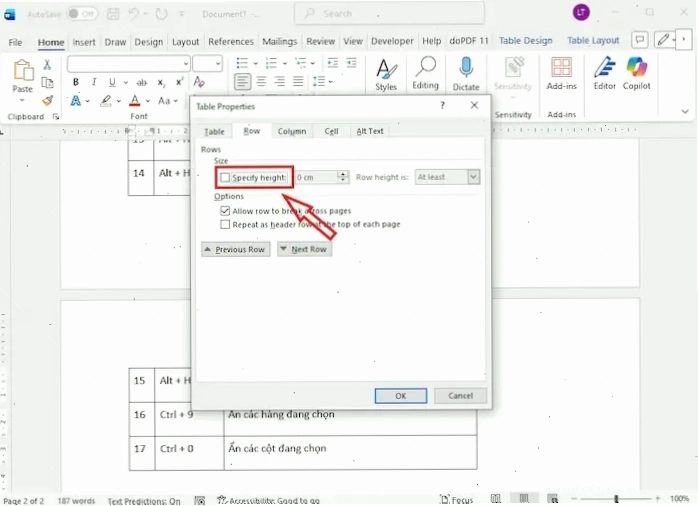Image resolution: width=698 pixels, height=506 pixels.
Task: Toggle Italic formatting
Action: (94, 82)
